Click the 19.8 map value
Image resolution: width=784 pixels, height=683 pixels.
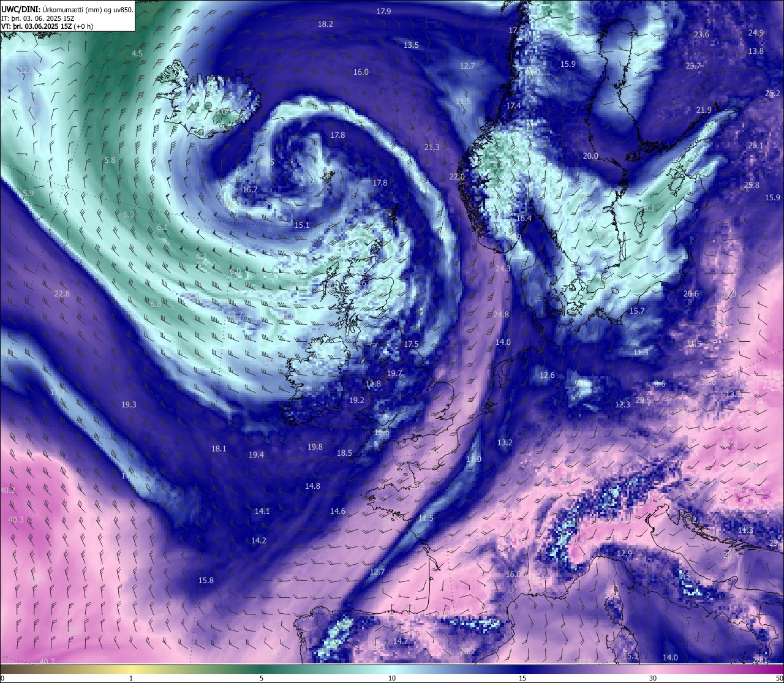(315, 447)
